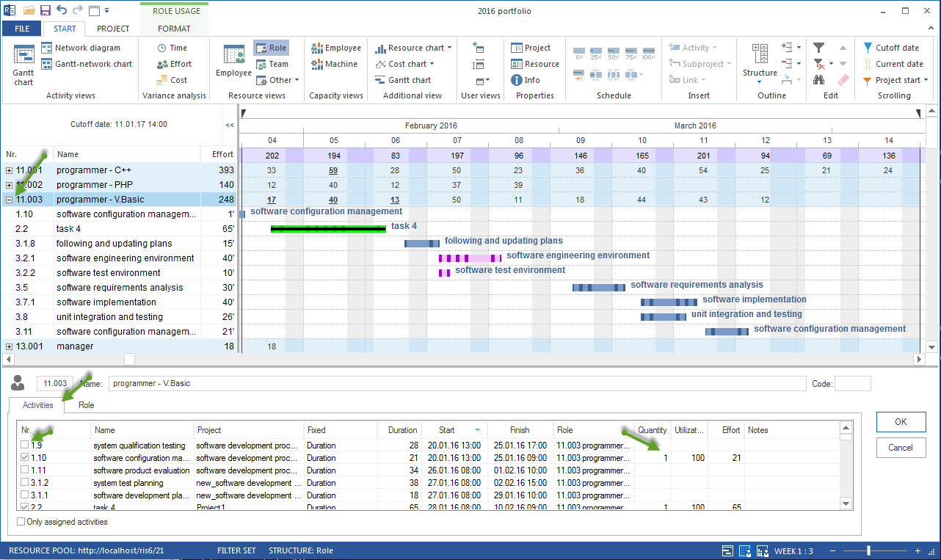941x560 pixels.
Task: Select the Activities tab in the dialog
Action: coord(38,405)
